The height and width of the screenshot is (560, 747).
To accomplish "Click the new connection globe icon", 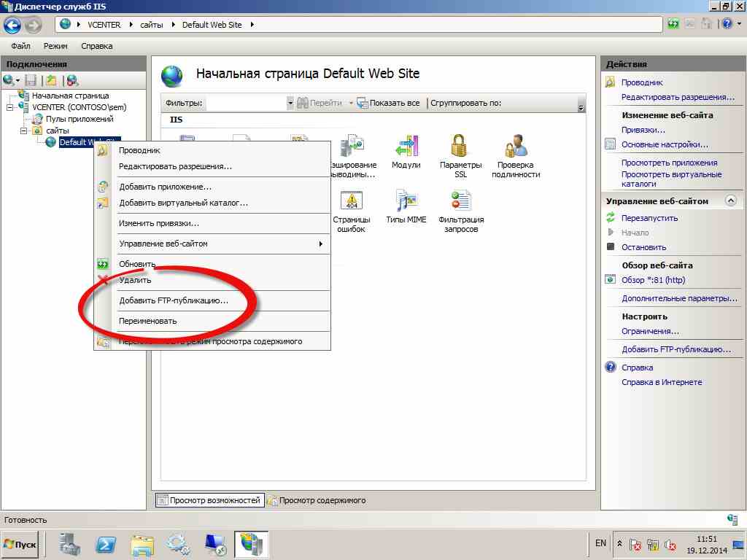I will tap(9, 80).
